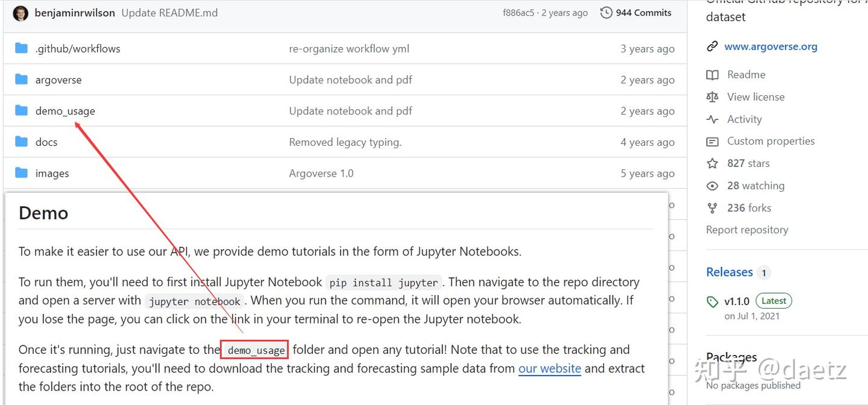Click the link icon beside www.argoverse.org
The width and height of the screenshot is (868, 405).
coord(712,46)
